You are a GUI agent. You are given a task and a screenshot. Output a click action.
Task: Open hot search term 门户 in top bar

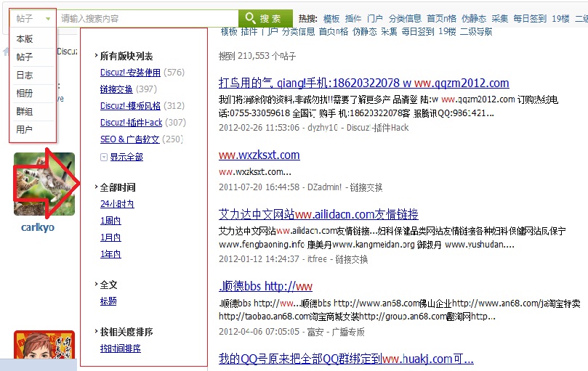point(375,18)
